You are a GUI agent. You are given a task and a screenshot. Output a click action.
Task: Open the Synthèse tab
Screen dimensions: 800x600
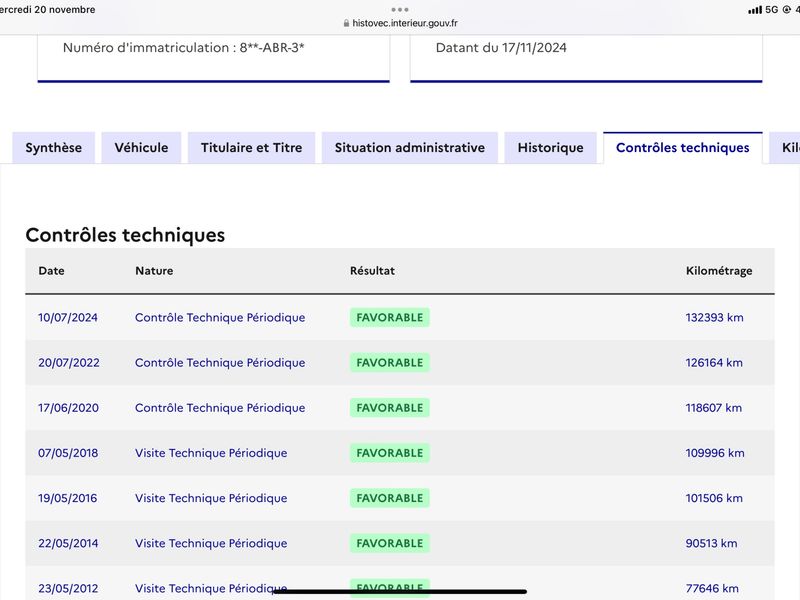(x=54, y=148)
